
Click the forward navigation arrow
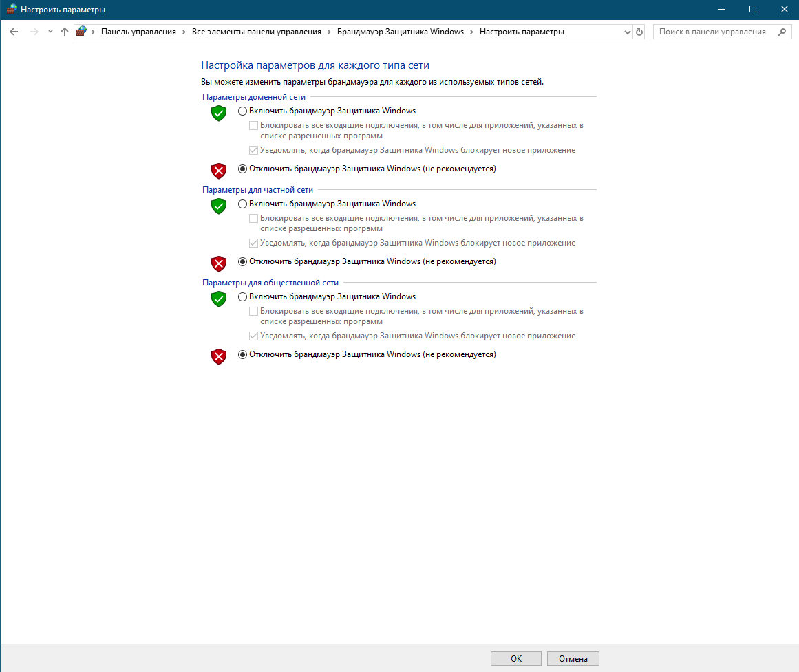coord(34,32)
